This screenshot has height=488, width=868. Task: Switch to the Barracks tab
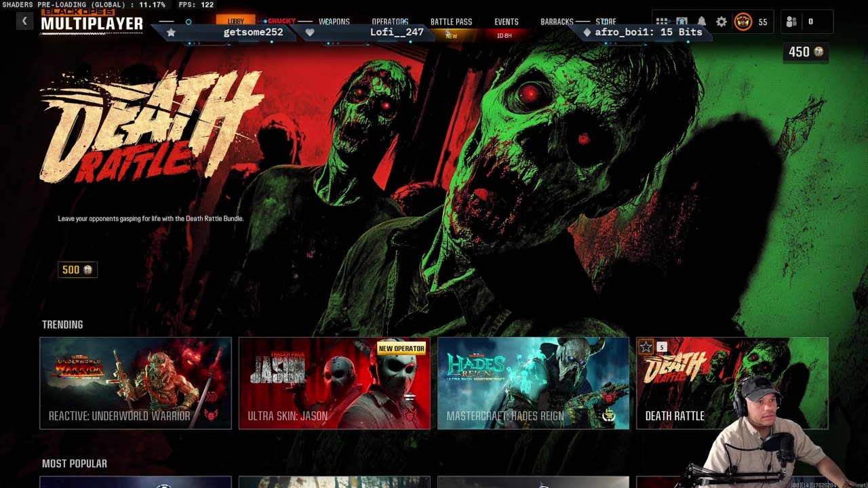coord(557,22)
